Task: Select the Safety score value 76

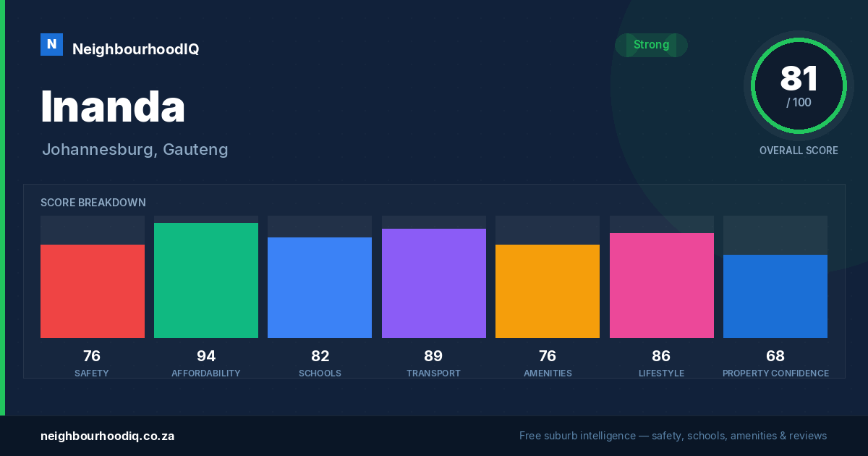Action: tap(92, 356)
